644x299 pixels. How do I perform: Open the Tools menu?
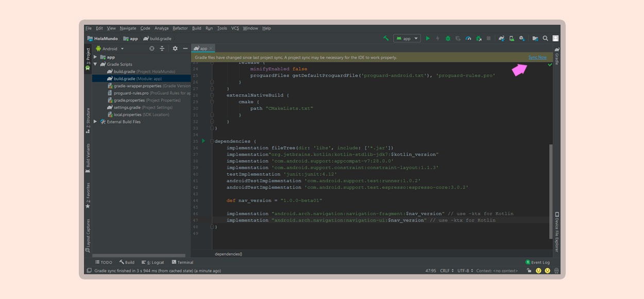coord(222,28)
